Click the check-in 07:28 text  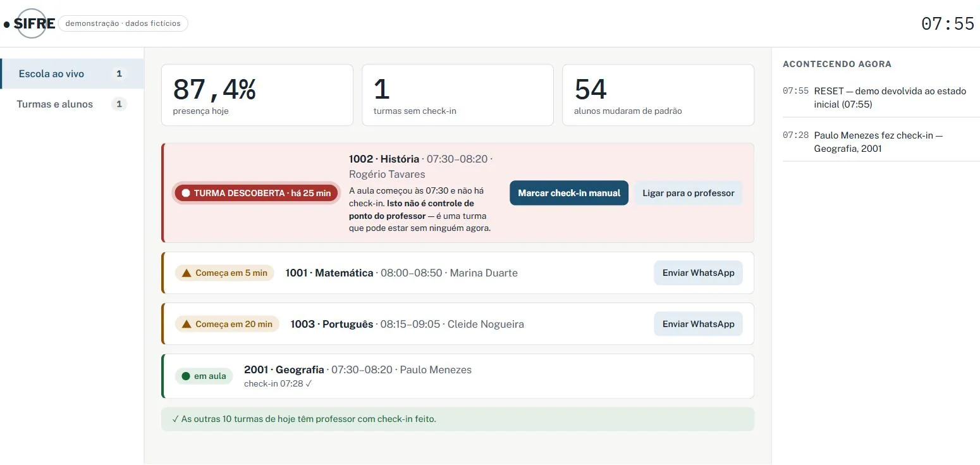278,383
